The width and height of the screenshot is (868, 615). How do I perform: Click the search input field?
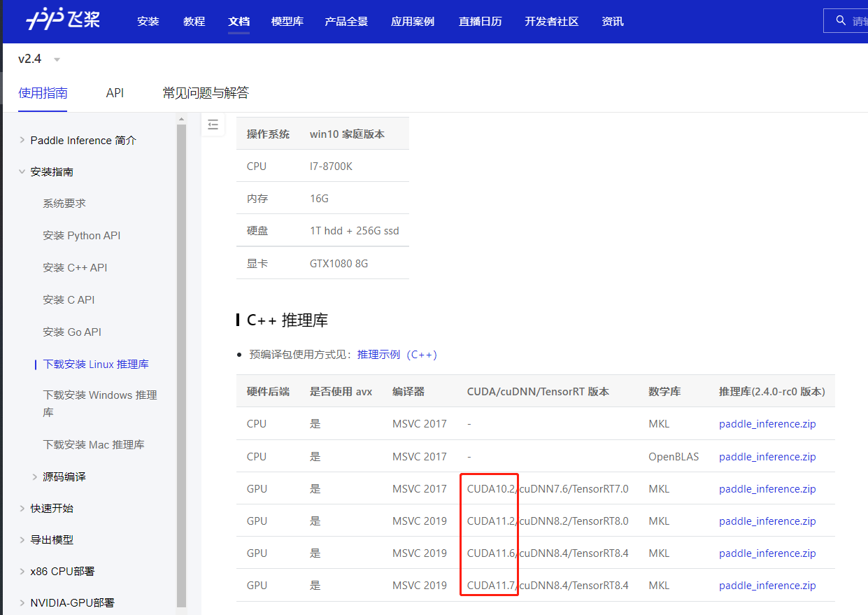pyautogui.click(x=846, y=21)
